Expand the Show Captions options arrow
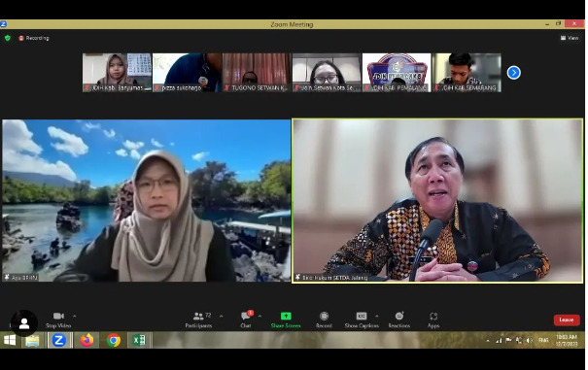Viewport: 588px width, 370px height. (x=377, y=316)
